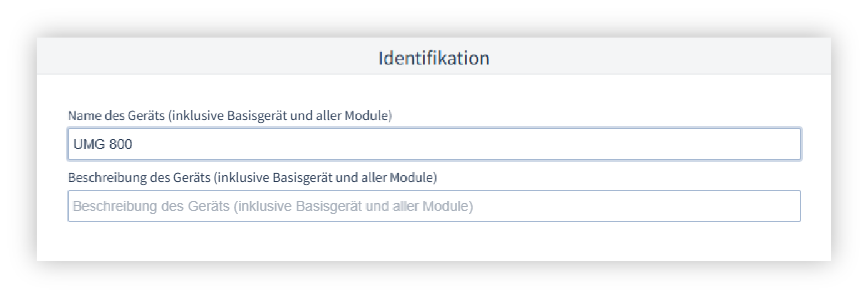Click 'UMG' inside the name field
The image size is (868, 297).
[x=89, y=144]
